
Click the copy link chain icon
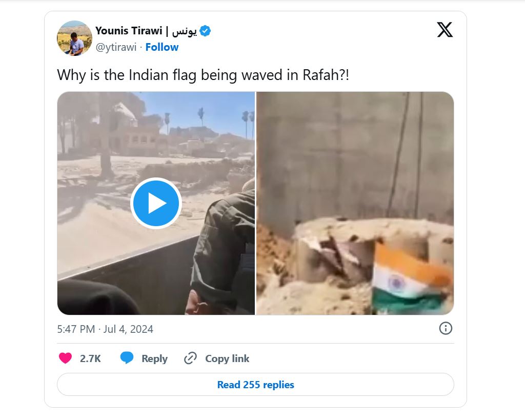coord(190,358)
